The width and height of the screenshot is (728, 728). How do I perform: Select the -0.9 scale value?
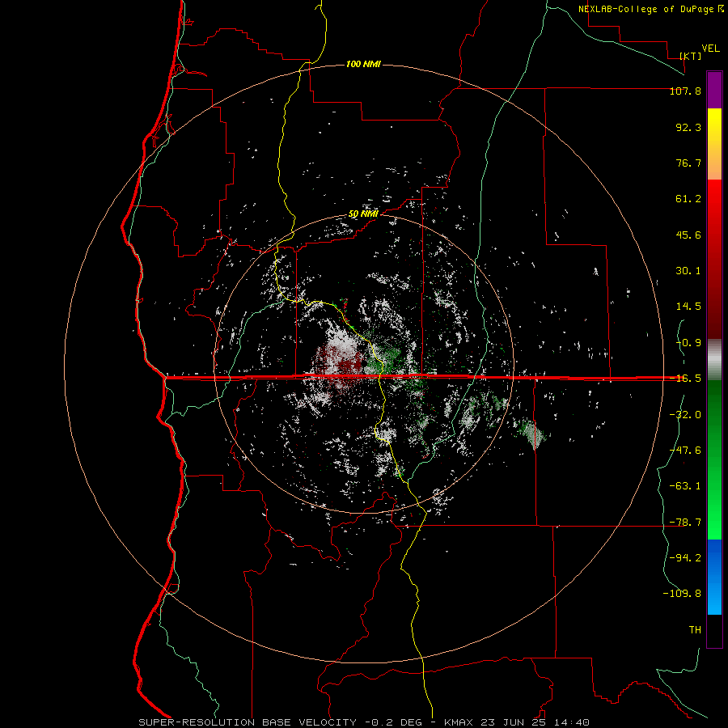(x=688, y=343)
